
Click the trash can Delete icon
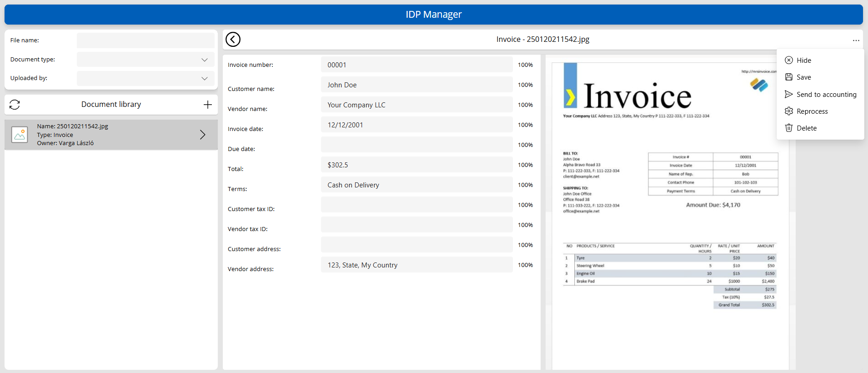(x=789, y=128)
